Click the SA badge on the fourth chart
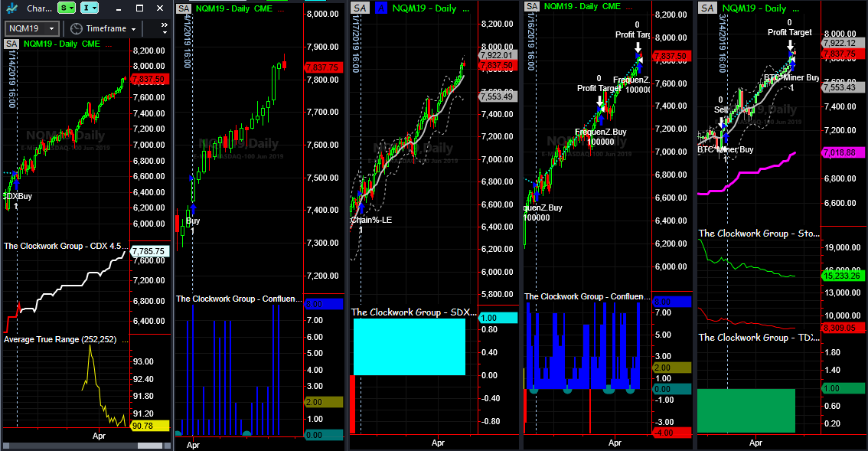Screen dimensions: 868x451 pos(532,6)
